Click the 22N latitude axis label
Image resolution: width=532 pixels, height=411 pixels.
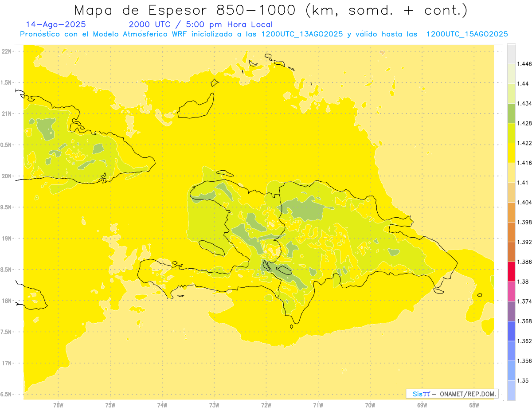8,51
